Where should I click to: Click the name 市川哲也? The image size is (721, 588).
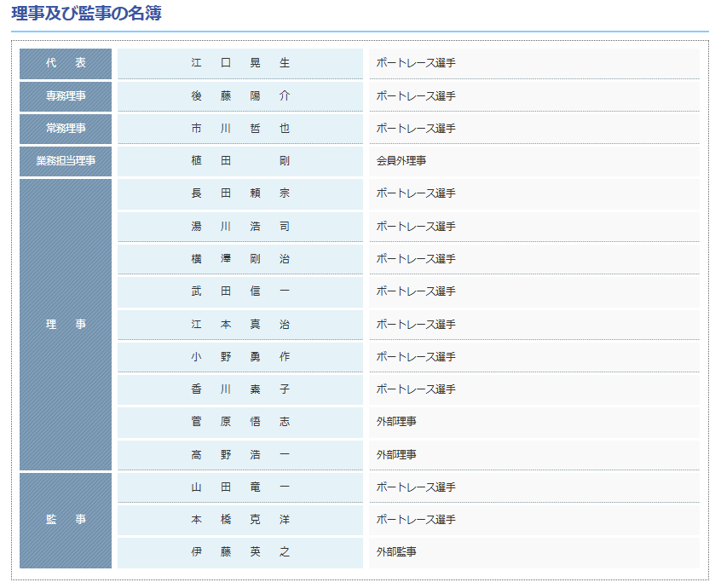coord(240,129)
